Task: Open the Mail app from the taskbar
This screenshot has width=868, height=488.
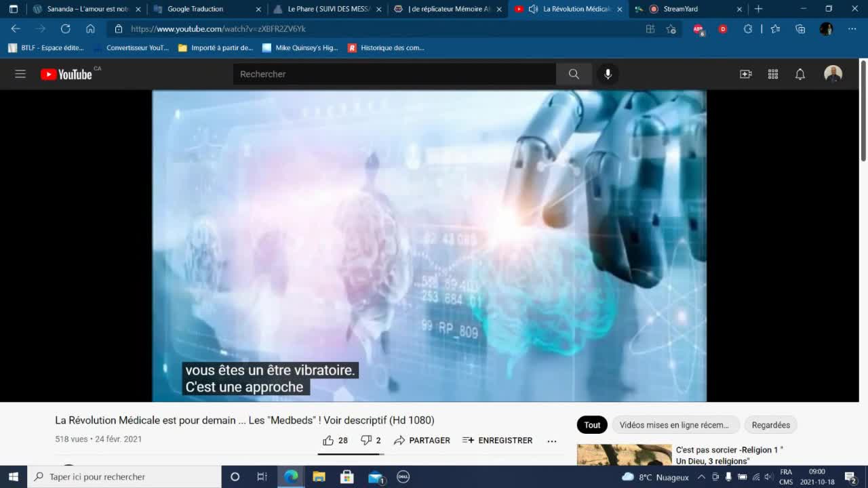Action: (x=376, y=477)
